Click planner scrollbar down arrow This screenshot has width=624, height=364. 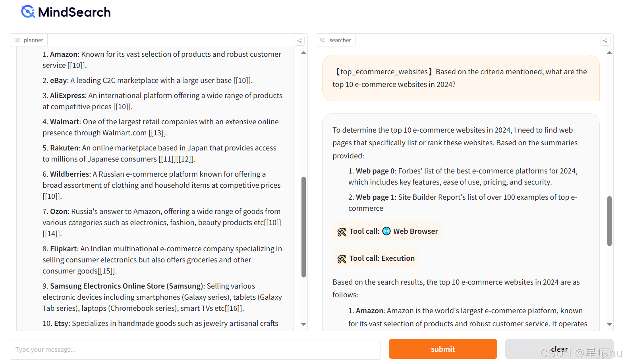303,324
